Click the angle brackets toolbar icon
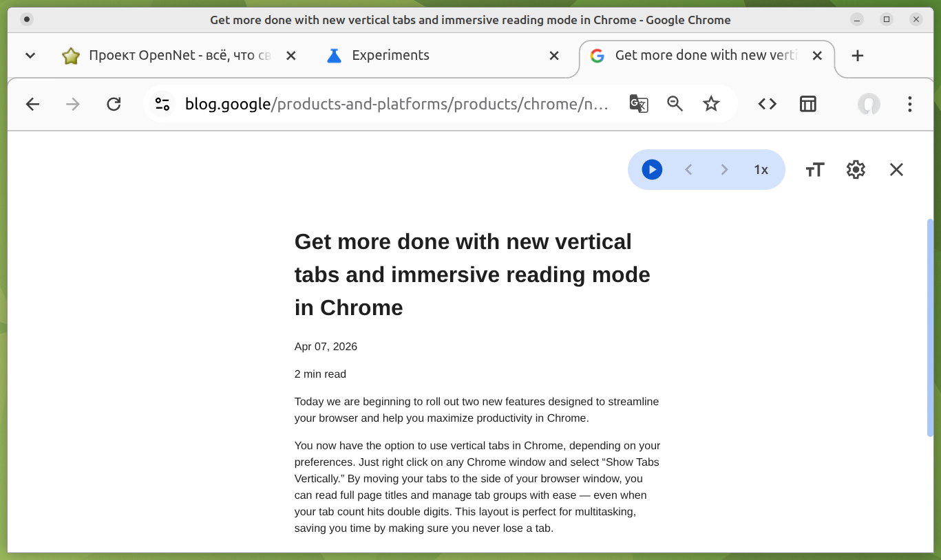941x560 pixels. [x=768, y=104]
